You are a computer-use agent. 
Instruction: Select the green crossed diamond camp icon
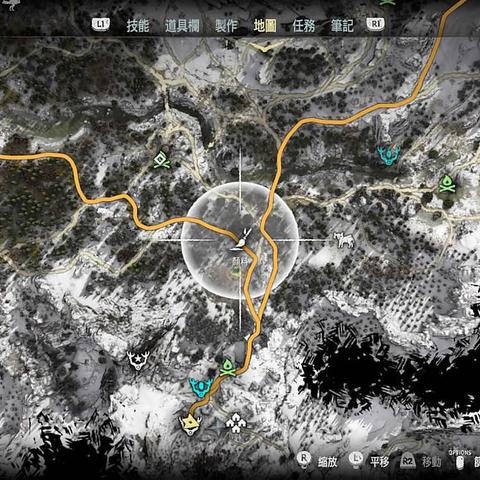coord(162,160)
